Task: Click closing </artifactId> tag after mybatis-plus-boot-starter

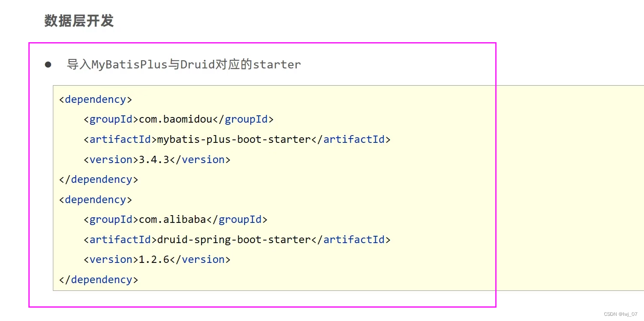Action: (x=351, y=139)
